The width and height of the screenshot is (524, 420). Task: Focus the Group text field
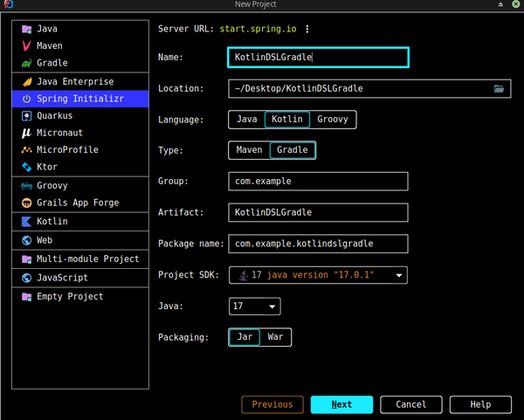point(318,182)
